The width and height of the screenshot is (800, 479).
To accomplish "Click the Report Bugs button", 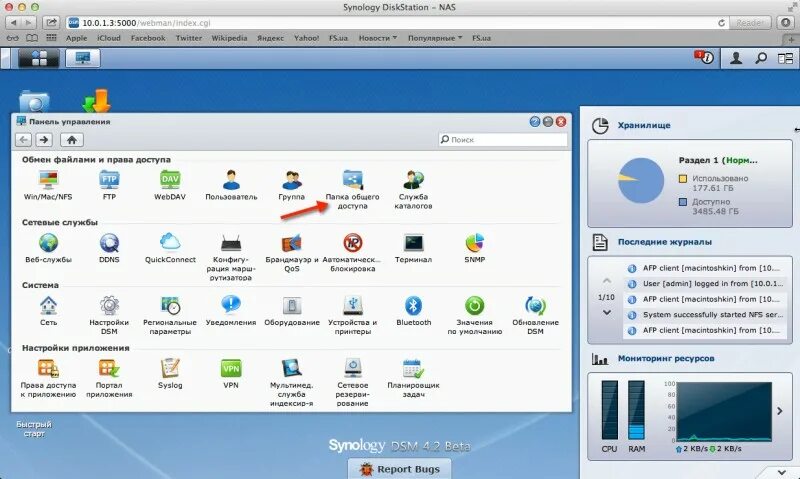I will click(400, 469).
